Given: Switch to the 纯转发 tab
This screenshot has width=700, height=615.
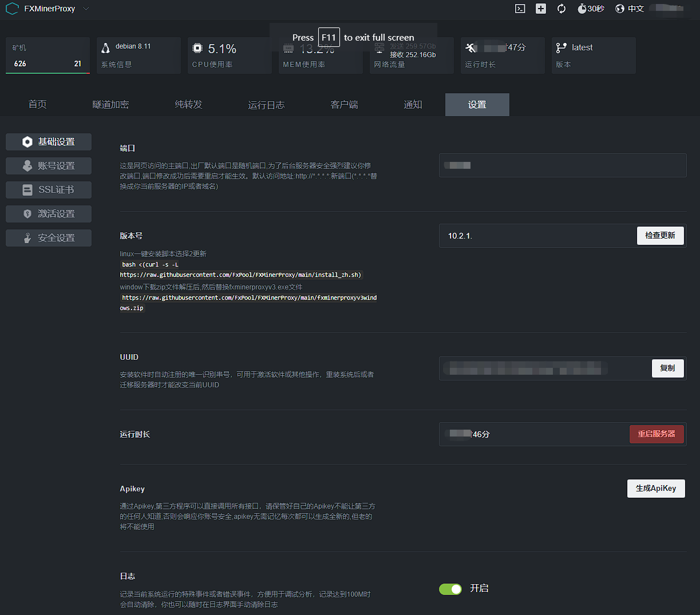Looking at the screenshot, I should 188,105.
